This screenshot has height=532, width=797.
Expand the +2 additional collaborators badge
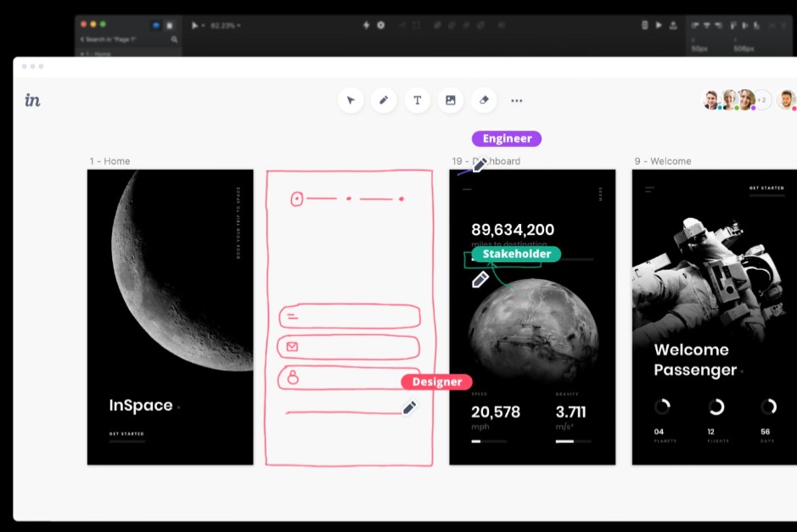[762, 100]
